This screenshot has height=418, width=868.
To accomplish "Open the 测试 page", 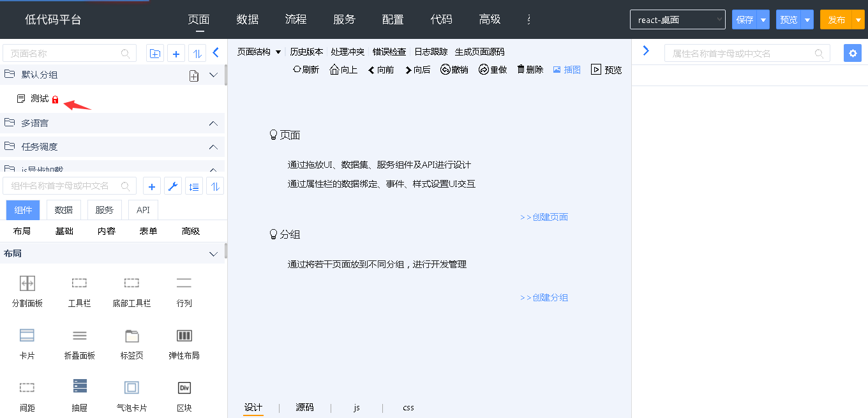I will coord(40,99).
